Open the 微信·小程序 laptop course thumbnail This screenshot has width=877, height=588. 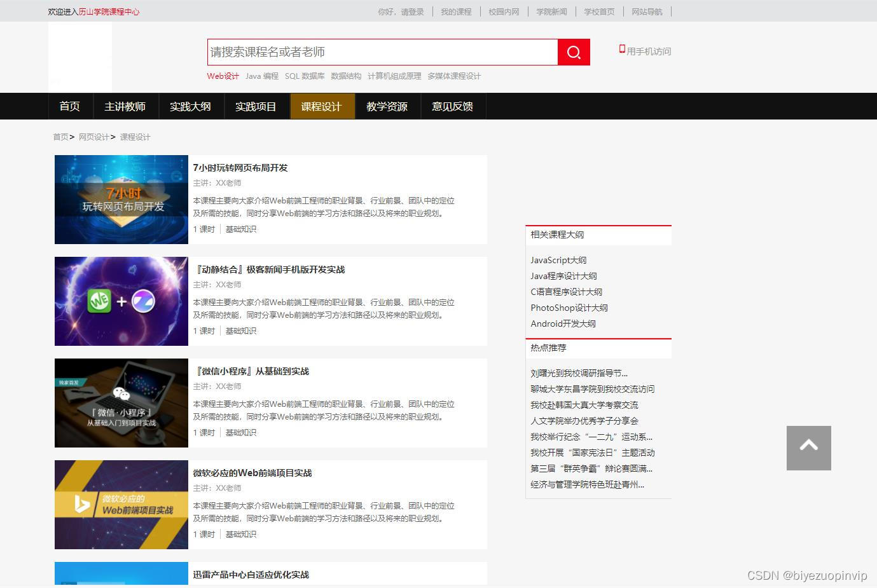(121, 403)
